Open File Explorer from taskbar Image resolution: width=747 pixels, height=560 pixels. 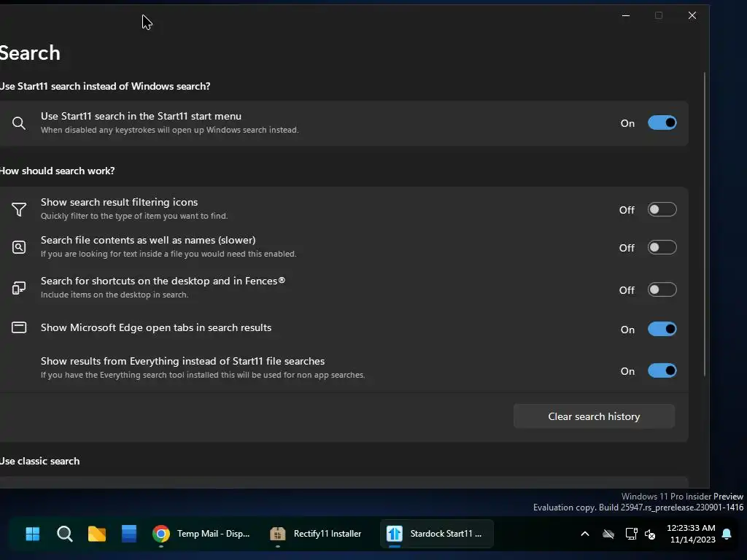(x=97, y=534)
